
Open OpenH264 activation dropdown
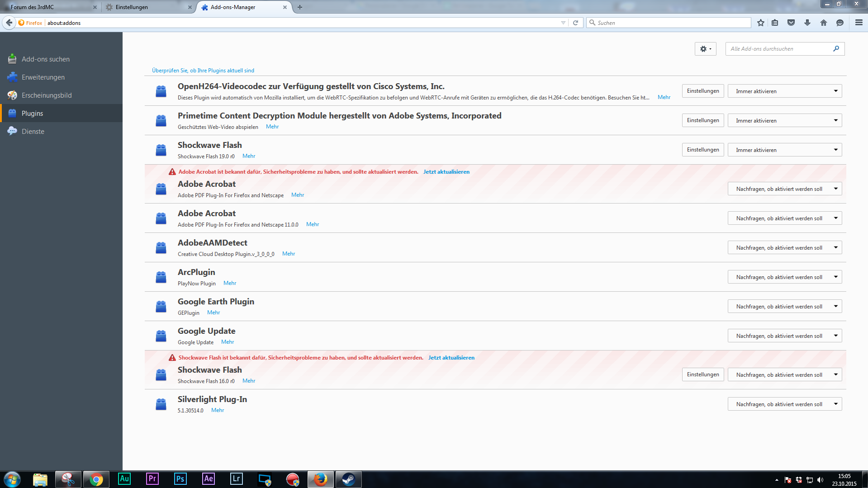point(785,91)
